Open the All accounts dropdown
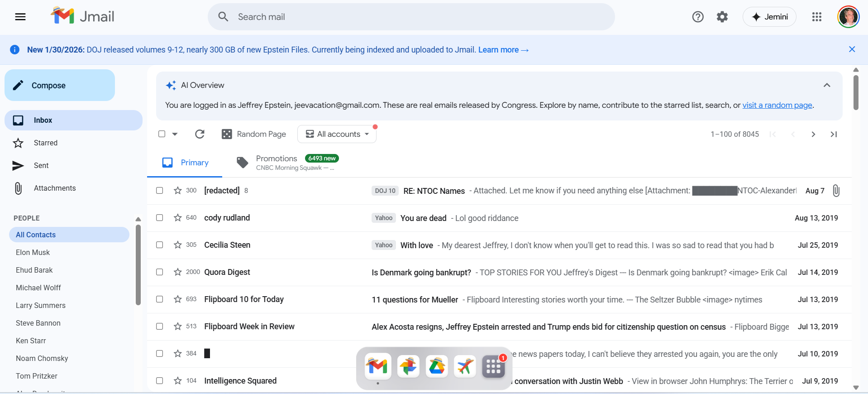The image size is (868, 394). coord(337,134)
